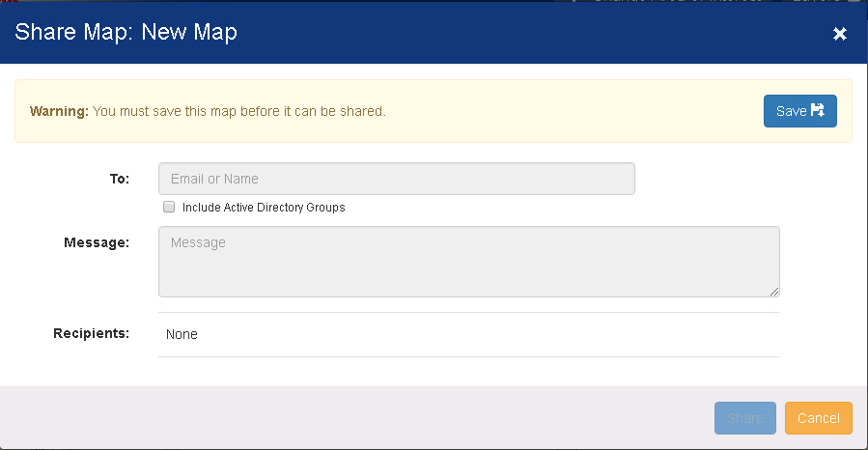868x450 pixels.
Task: Click the bold Warning label
Action: (x=59, y=111)
